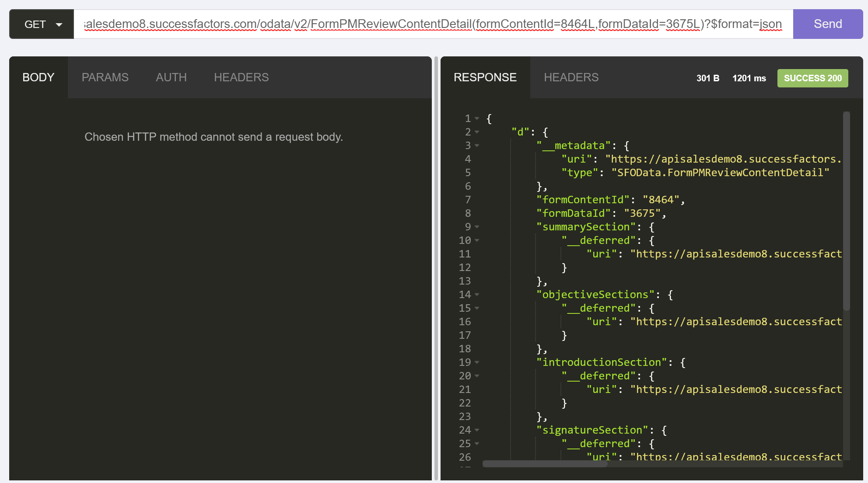868x483 pixels.
Task: Send the request with Send button
Action: [x=828, y=24]
